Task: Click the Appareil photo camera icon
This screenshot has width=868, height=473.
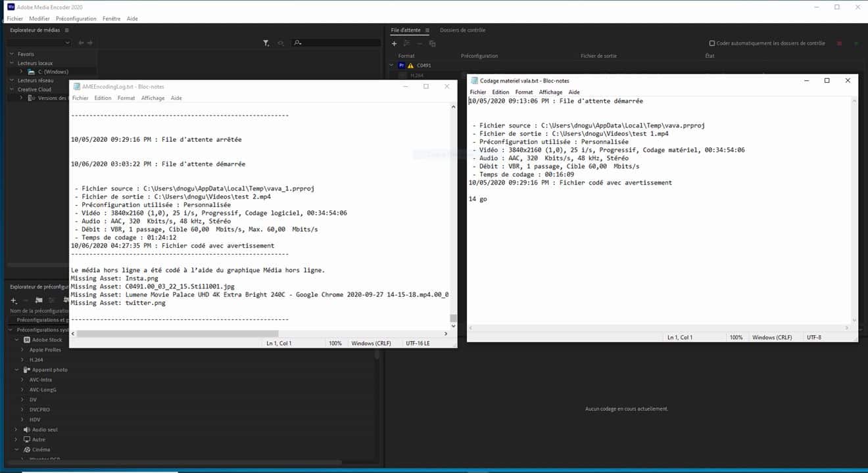Action: 27,370
